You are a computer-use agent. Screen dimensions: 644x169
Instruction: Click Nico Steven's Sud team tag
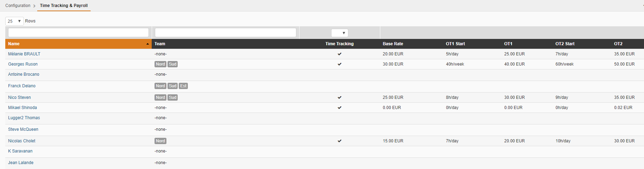point(172,97)
